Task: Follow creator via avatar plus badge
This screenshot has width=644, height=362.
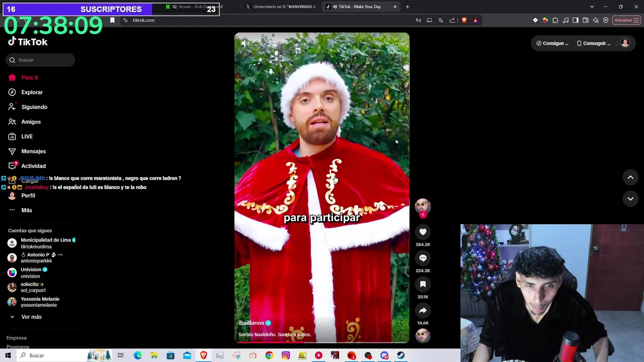Action: (x=423, y=215)
